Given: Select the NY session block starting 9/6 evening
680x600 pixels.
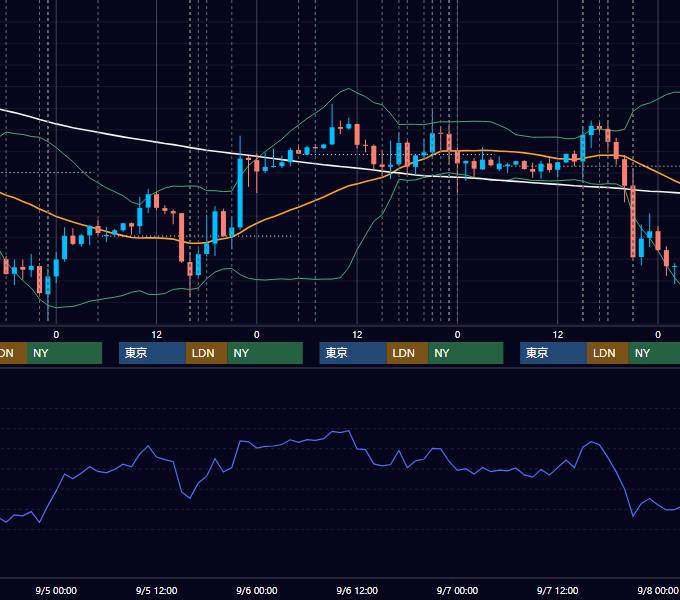Looking at the screenshot, I should 466,353.
